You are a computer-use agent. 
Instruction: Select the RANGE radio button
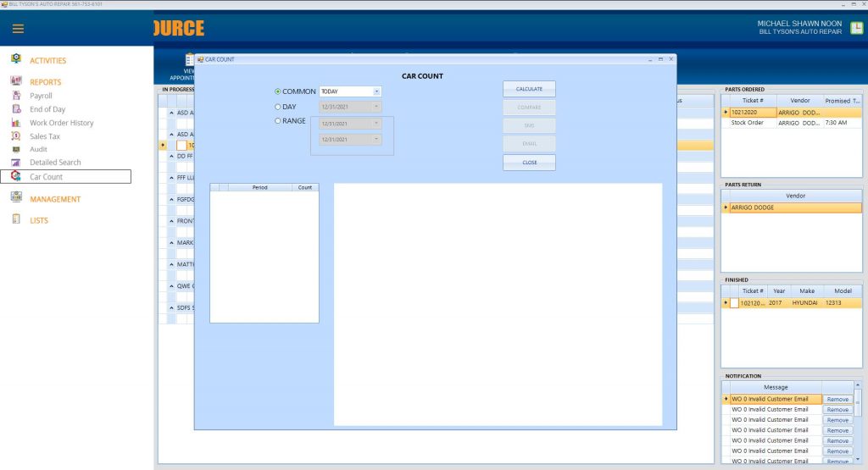[278, 121]
